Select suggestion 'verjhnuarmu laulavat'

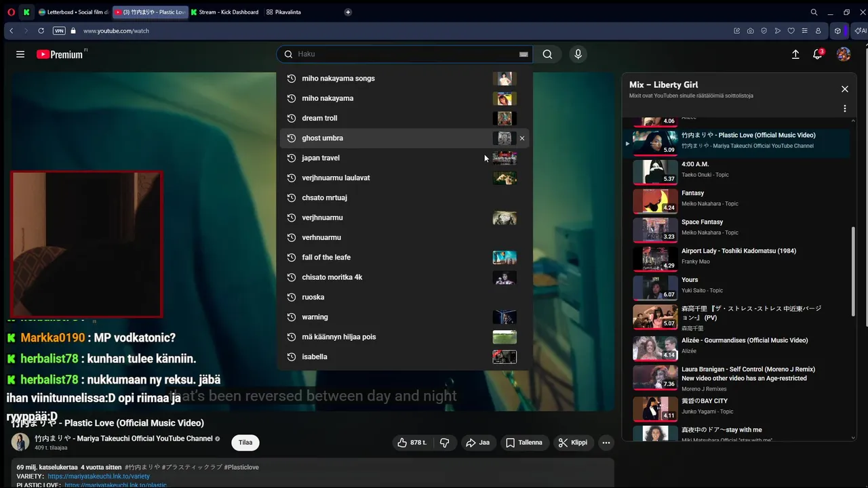point(404,178)
